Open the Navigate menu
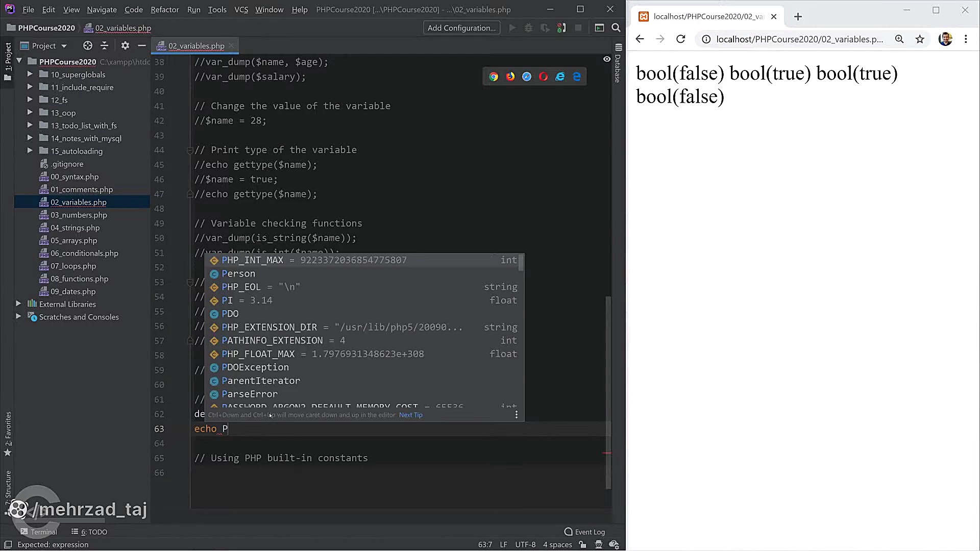 102,9
